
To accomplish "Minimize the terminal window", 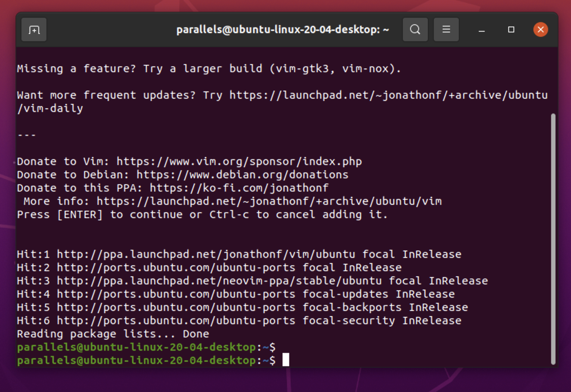I will coord(481,30).
